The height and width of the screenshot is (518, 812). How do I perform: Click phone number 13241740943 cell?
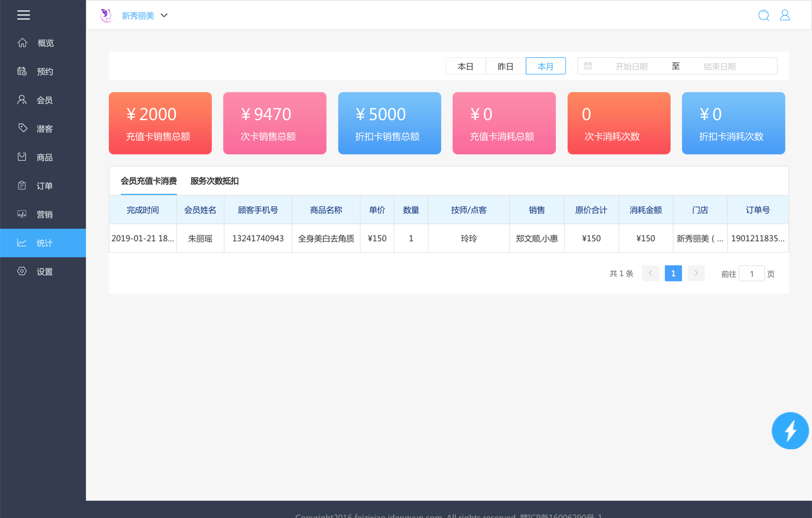tap(258, 238)
